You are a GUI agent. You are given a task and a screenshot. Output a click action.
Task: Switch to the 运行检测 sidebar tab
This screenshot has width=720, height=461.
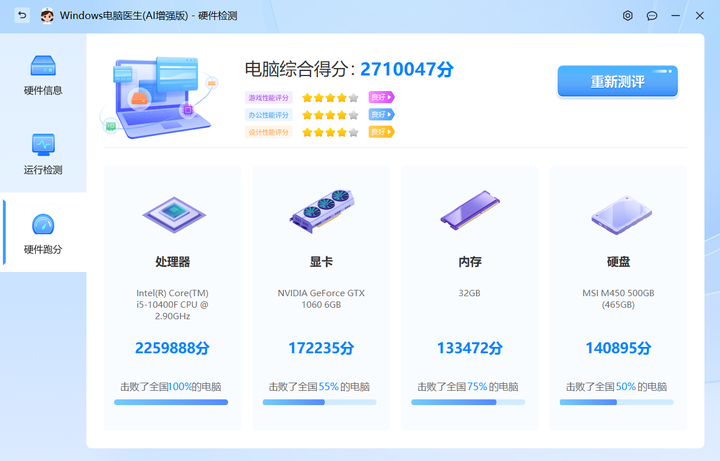pos(43,154)
